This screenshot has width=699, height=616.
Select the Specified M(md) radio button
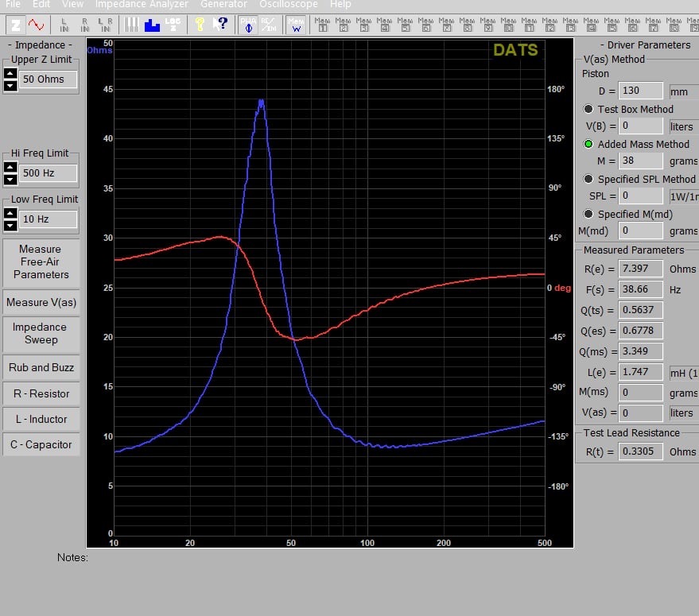(588, 214)
